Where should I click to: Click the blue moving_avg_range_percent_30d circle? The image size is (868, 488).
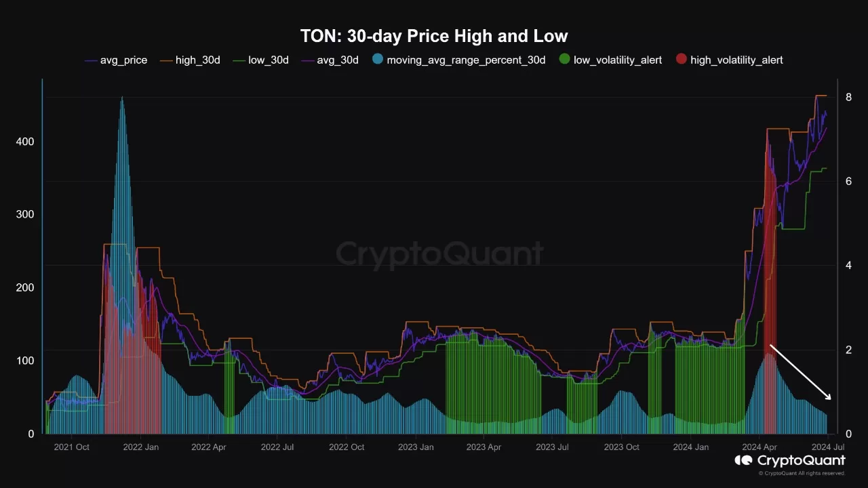(378, 60)
